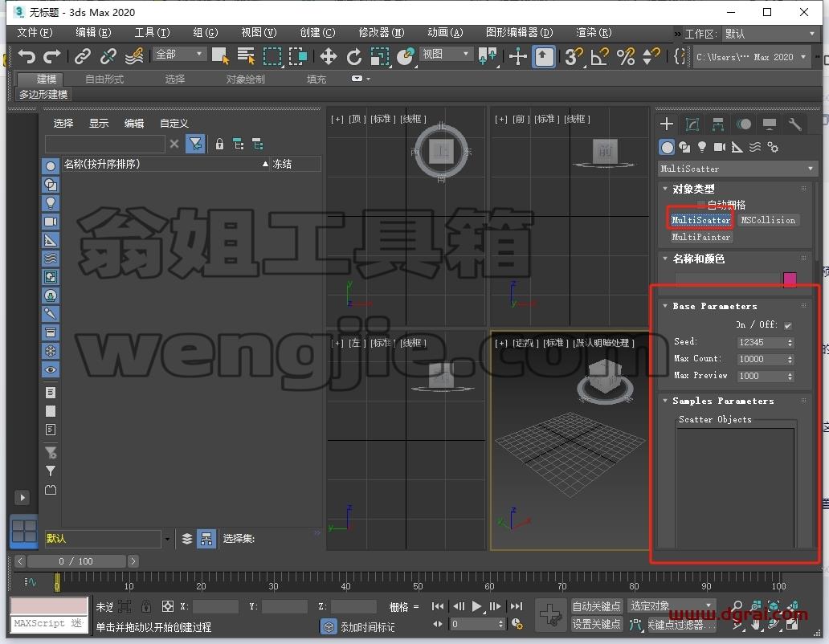Choose the Rectangular Selection Region tool
829x644 pixels.
272,56
